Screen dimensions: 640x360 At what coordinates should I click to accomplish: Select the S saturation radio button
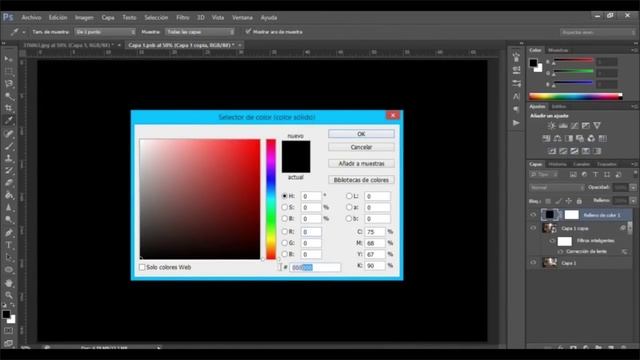284,207
